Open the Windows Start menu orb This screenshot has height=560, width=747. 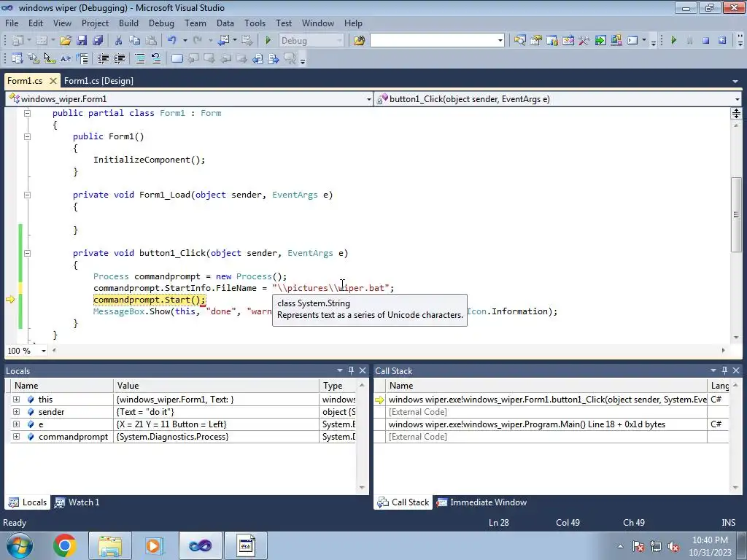pos(20,545)
